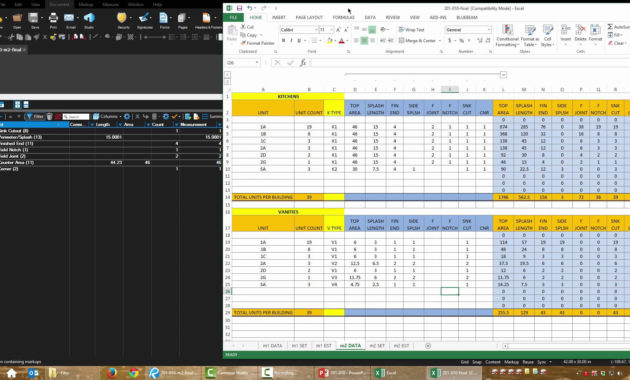Click the Firefox icon in Windows taskbar
The height and width of the screenshot is (380, 630).
click(x=112, y=373)
